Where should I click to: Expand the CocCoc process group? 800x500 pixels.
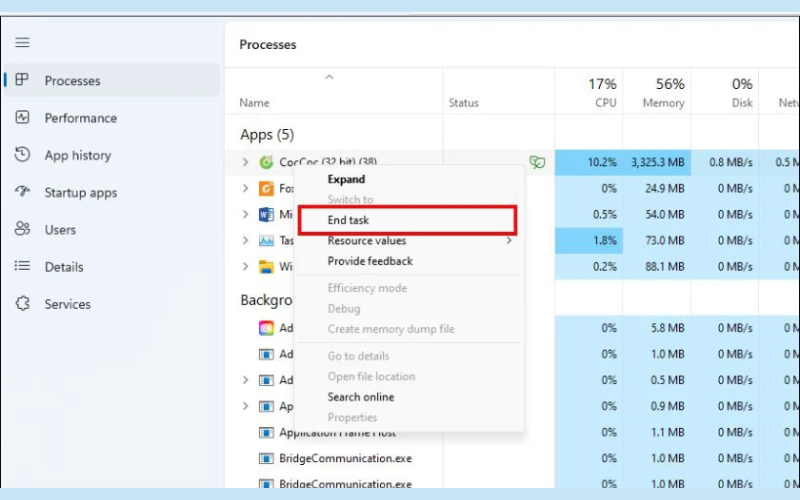coord(246,162)
